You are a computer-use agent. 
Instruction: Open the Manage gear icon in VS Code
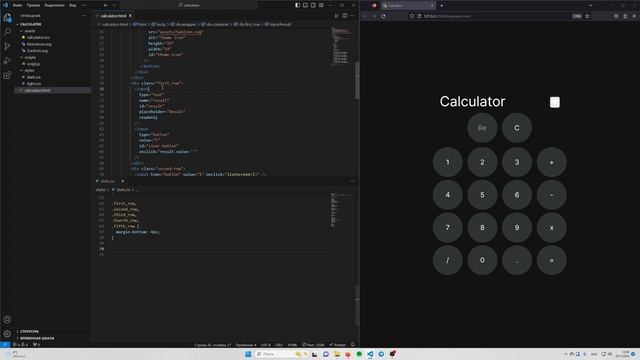[x=7, y=333]
